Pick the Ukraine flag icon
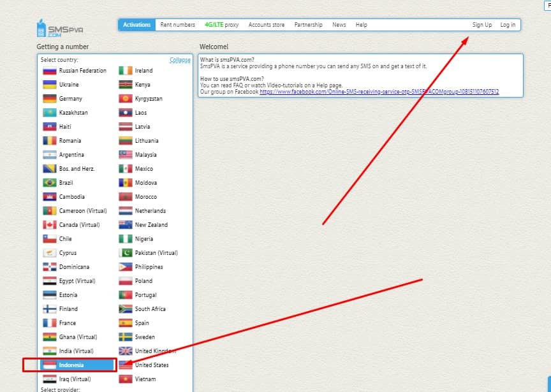Image resolution: width=551 pixels, height=392 pixels. (x=50, y=85)
